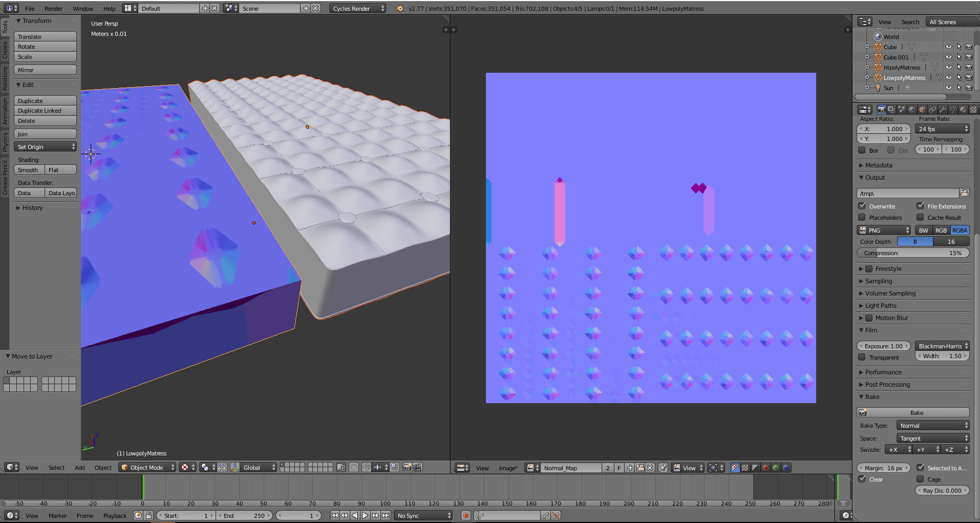Image resolution: width=980 pixels, height=523 pixels.
Task: Uncheck File Extensions checkbox
Action: (921, 206)
